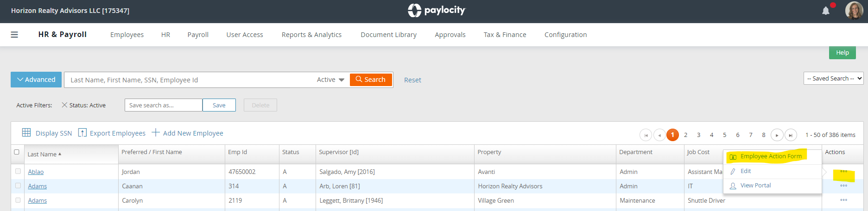Click the Employee Action Form icon
Viewport: 868px width, 211px height.
click(x=733, y=157)
